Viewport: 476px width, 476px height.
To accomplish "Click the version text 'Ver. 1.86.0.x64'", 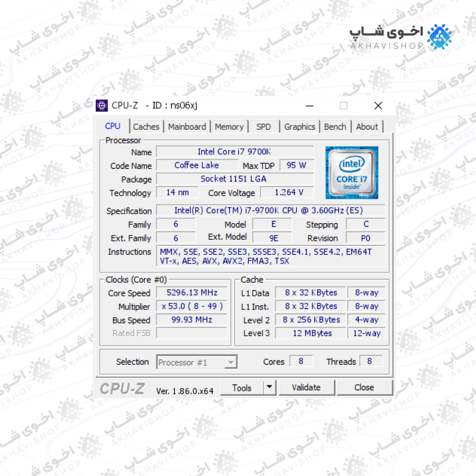I will point(185,391).
